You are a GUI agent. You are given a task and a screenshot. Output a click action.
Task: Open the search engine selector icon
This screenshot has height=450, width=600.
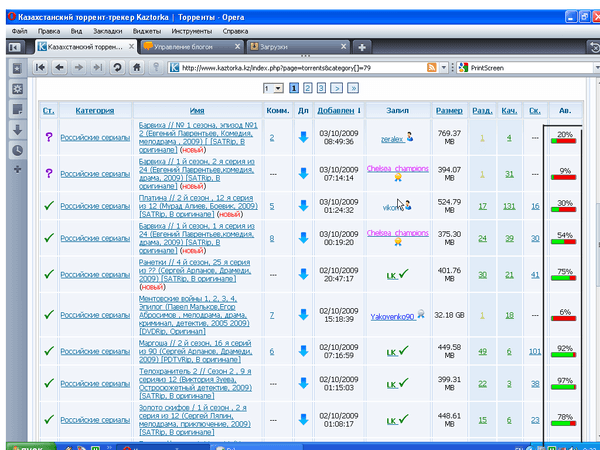click(x=463, y=68)
